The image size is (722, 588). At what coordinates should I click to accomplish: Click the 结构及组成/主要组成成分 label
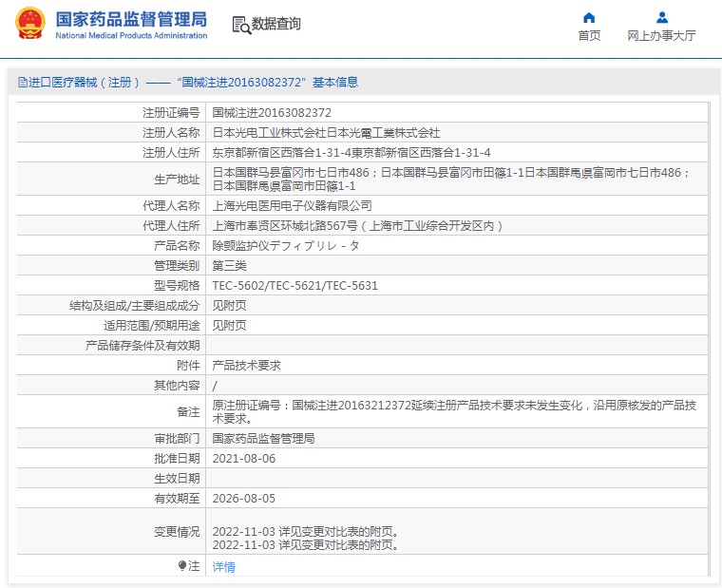coord(135,305)
